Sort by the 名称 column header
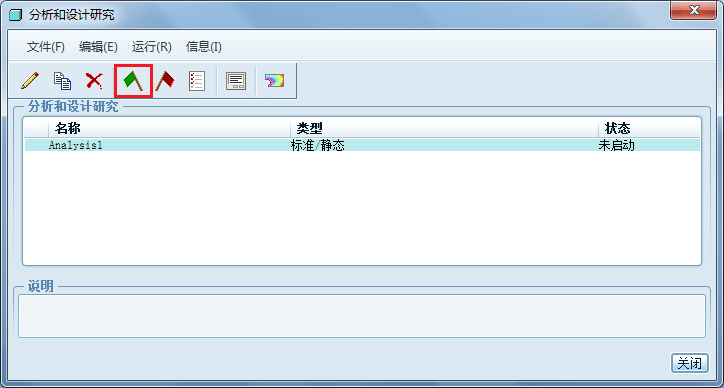Image resolution: width=724 pixels, height=388 pixels. [x=169, y=127]
